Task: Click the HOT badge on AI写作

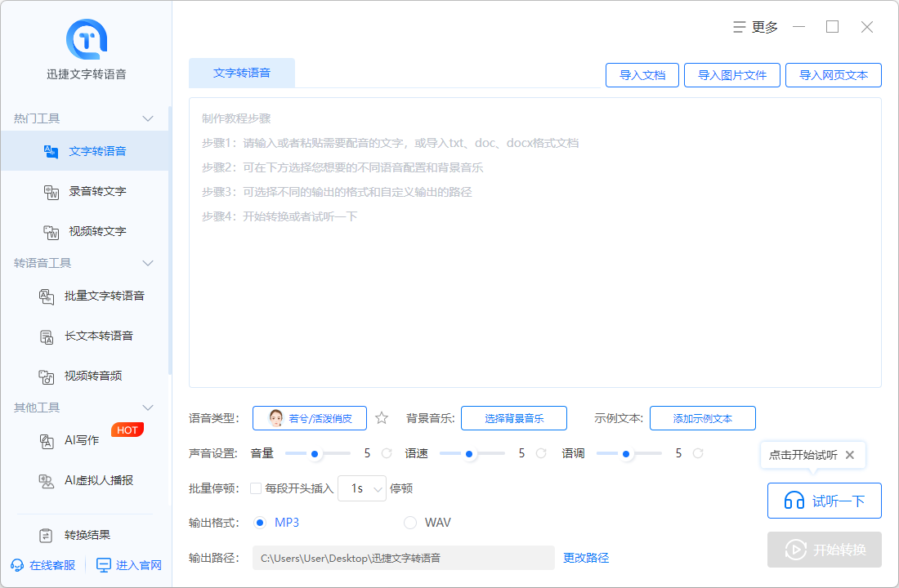Action: click(127, 430)
